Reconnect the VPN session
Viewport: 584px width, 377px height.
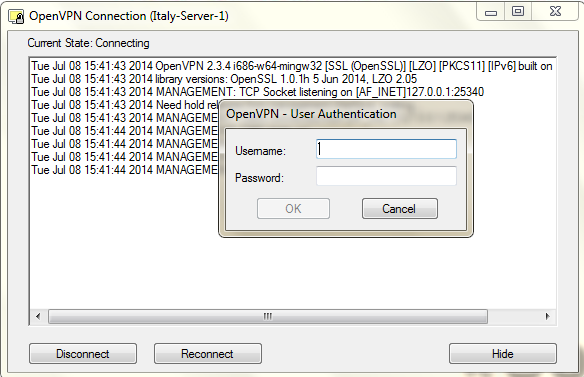(207, 354)
